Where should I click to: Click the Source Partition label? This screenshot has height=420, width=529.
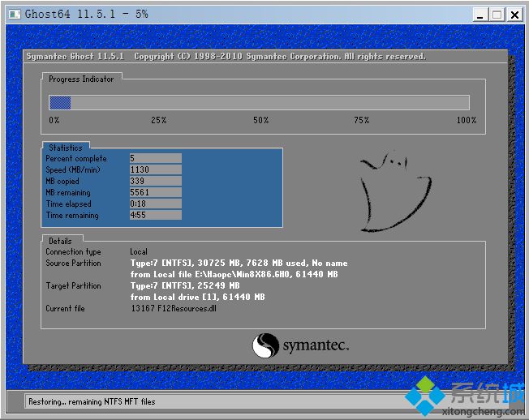tap(73, 263)
